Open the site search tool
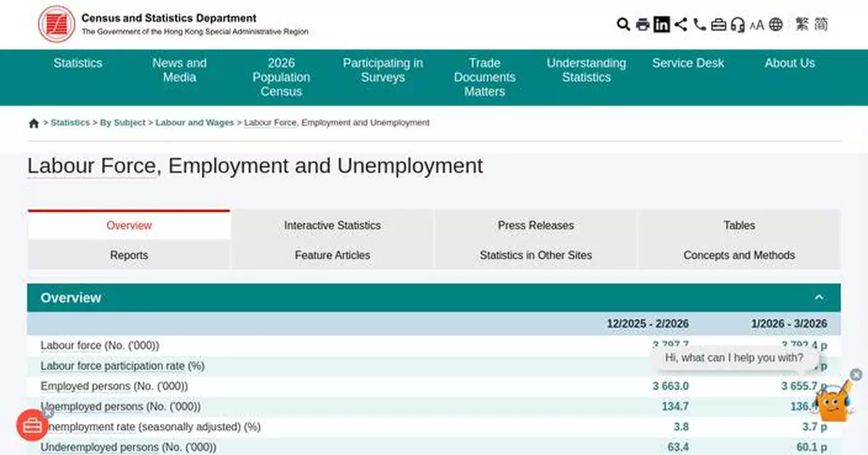 (623, 24)
